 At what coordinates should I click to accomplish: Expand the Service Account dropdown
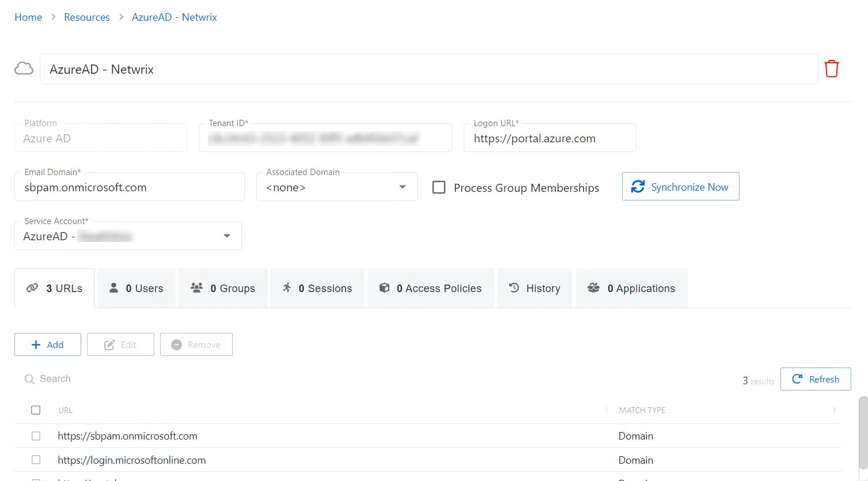coord(128,236)
